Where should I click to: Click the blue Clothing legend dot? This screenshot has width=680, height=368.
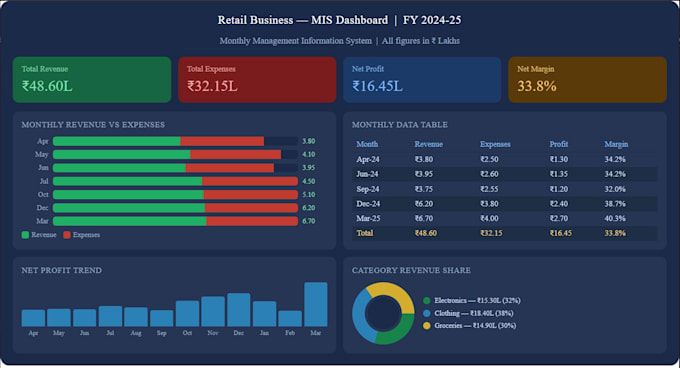427,313
